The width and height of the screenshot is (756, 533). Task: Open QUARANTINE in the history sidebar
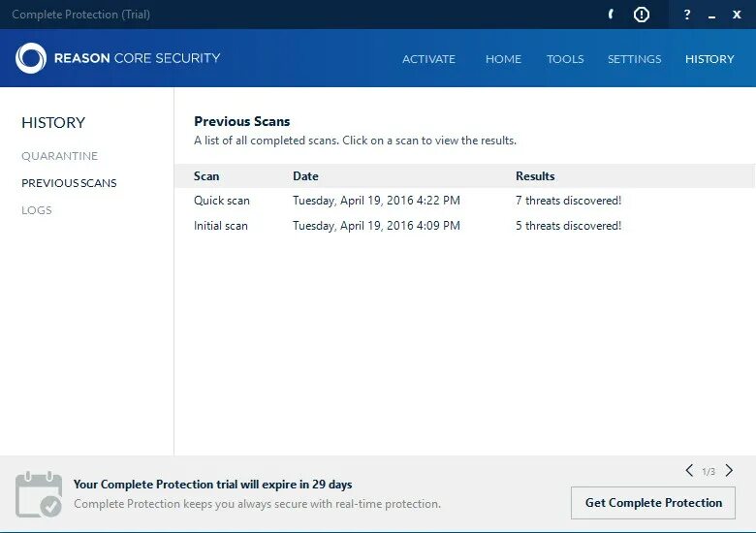pyautogui.click(x=60, y=156)
